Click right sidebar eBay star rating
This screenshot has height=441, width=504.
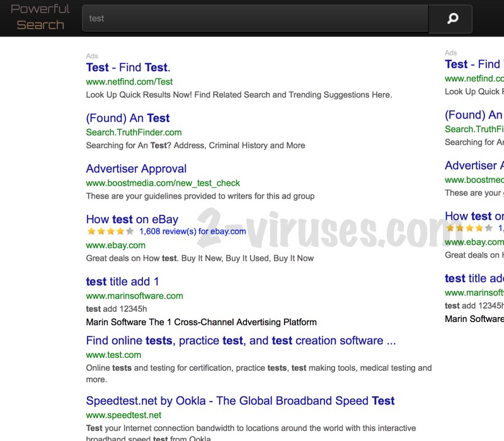click(469, 228)
